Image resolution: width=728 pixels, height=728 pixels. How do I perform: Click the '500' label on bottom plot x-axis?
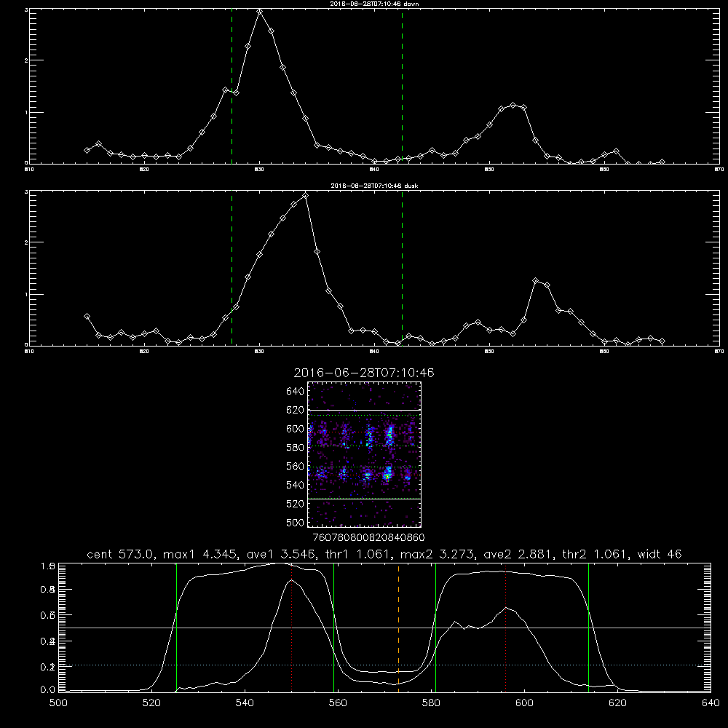click(x=58, y=703)
